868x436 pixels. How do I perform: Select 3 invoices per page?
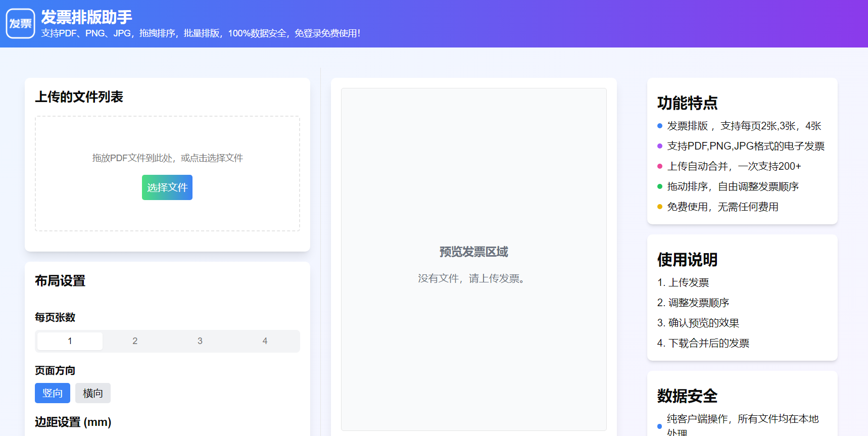point(200,341)
